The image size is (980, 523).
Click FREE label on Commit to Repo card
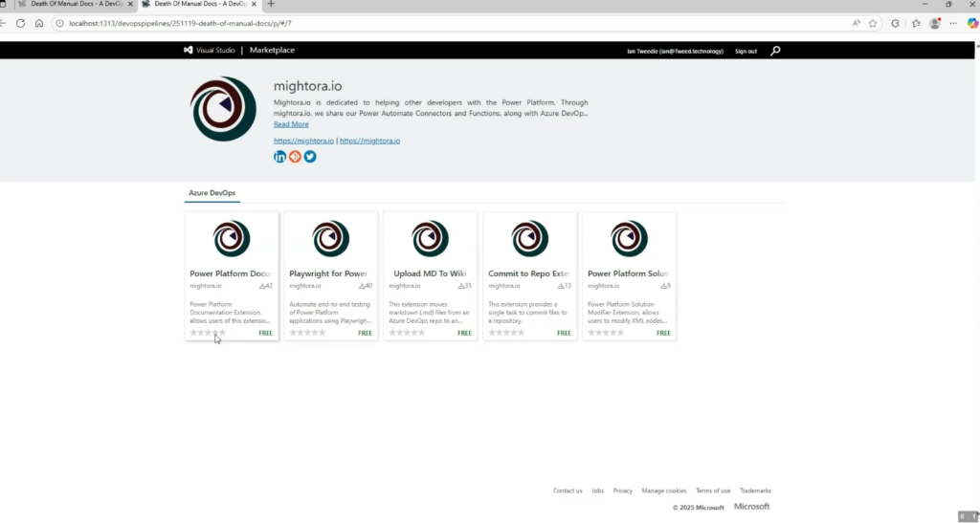point(564,334)
